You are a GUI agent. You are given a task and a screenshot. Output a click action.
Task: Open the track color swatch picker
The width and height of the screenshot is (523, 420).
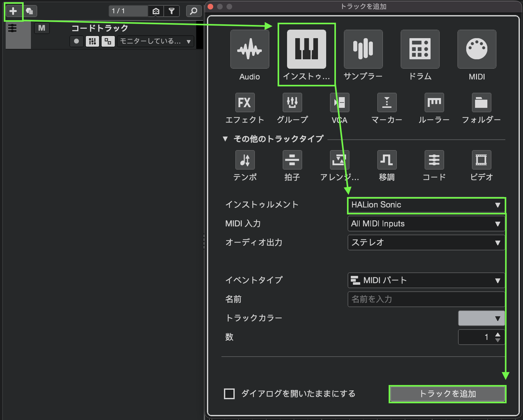click(481, 318)
